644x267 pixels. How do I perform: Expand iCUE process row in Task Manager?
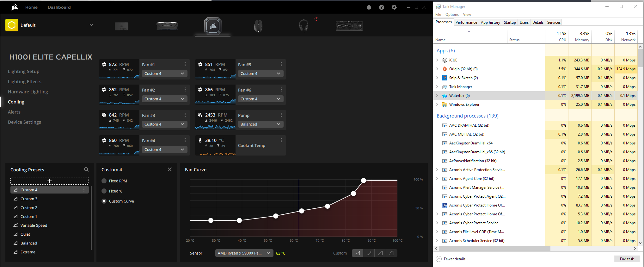[x=437, y=60]
